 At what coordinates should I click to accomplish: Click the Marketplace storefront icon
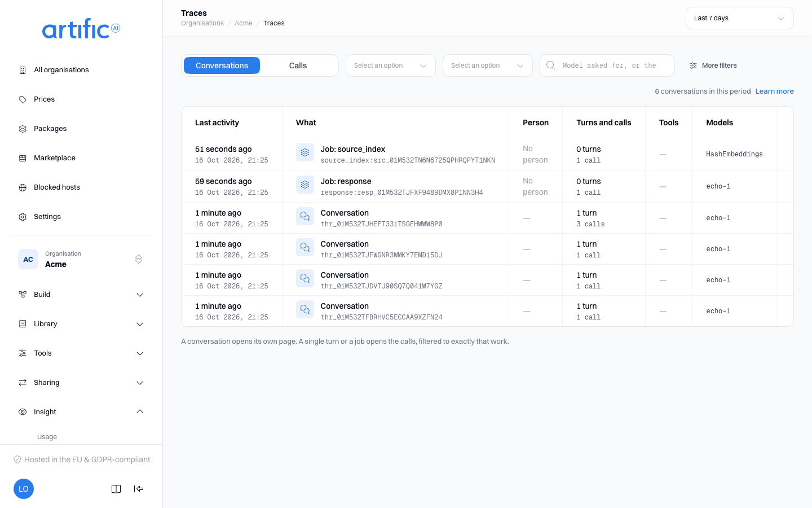(x=23, y=158)
